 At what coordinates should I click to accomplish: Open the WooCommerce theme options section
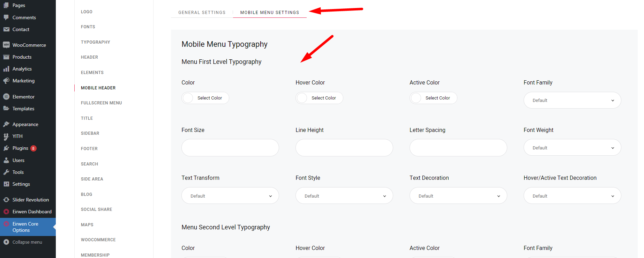pyautogui.click(x=98, y=240)
